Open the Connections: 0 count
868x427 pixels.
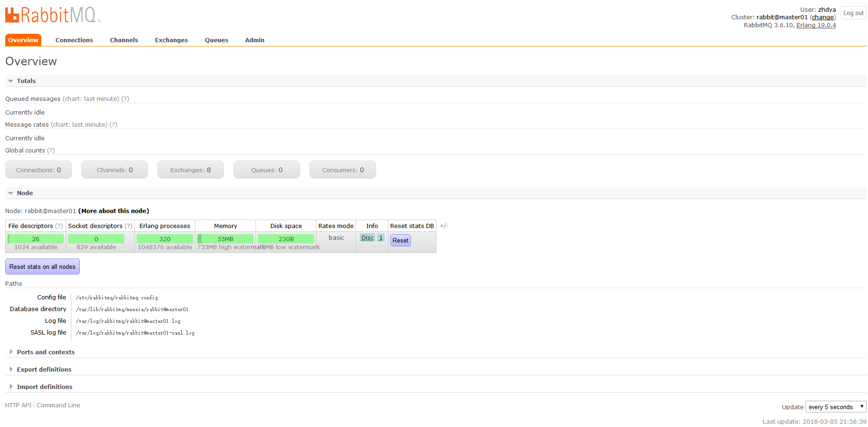[x=39, y=170]
